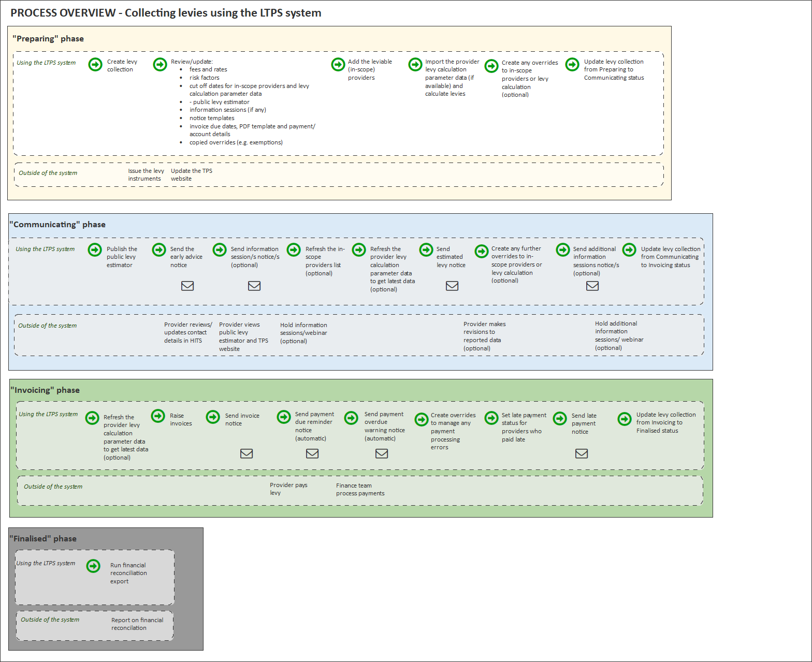Click the arrow icon next to Review/update

[x=160, y=64]
